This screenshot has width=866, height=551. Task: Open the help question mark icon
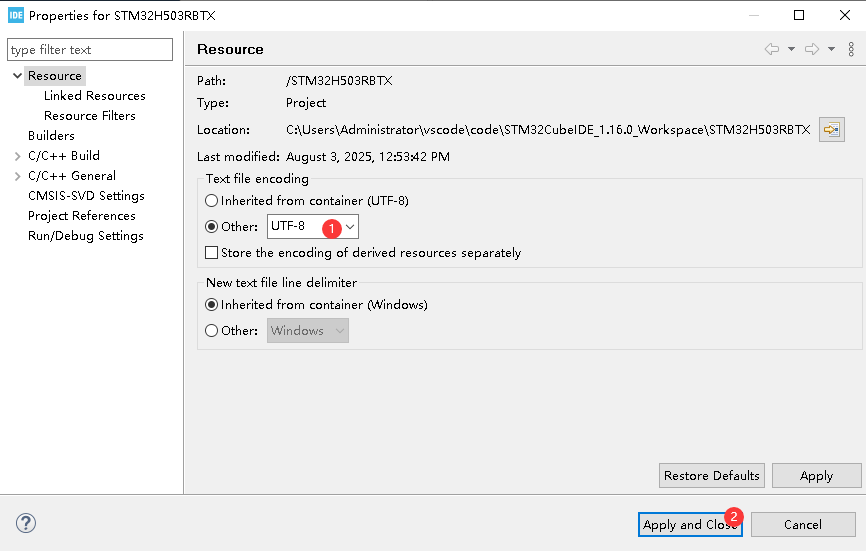[26, 523]
